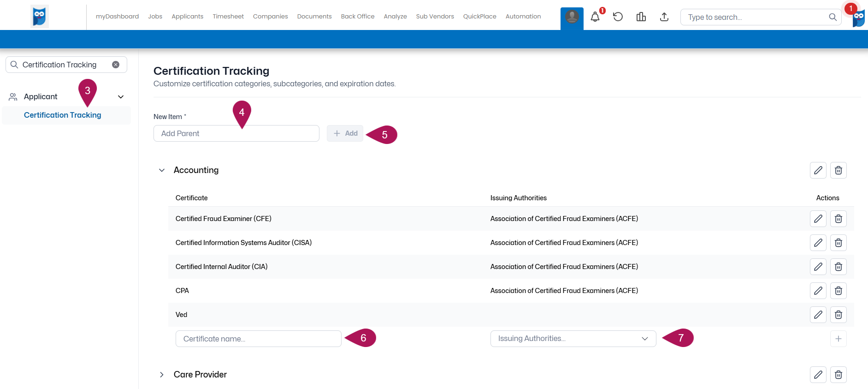868x389 pixels.
Task: Select Certification Tracking in sidebar
Action: 63,115
